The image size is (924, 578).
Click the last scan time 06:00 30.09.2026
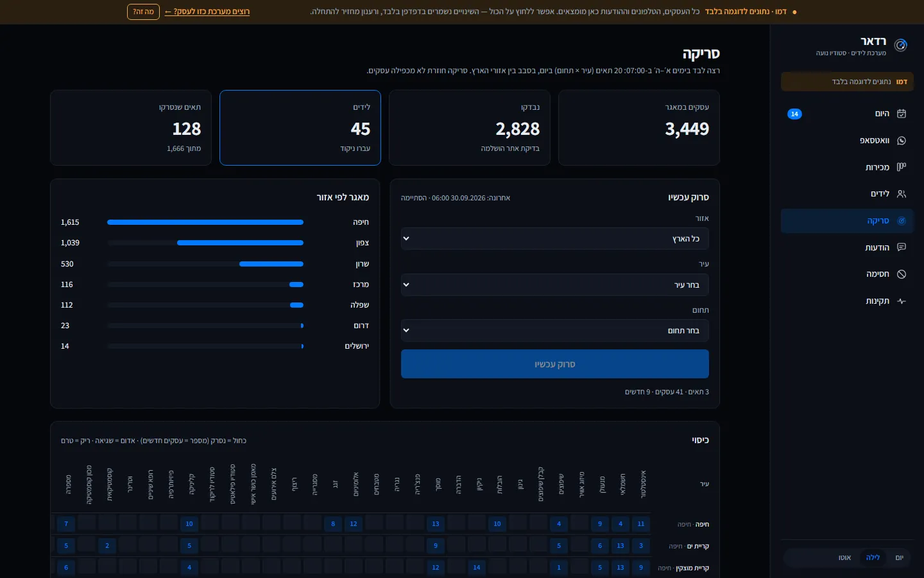(x=459, y=198)
